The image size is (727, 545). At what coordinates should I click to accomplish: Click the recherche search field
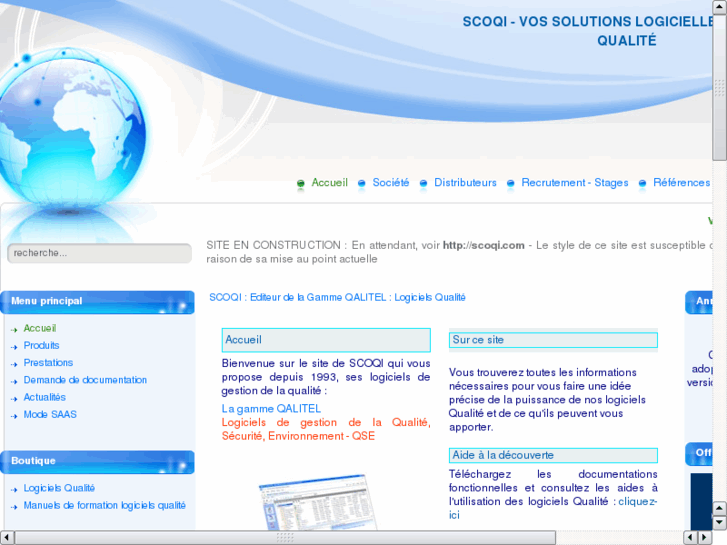click(x=100, y=253)
